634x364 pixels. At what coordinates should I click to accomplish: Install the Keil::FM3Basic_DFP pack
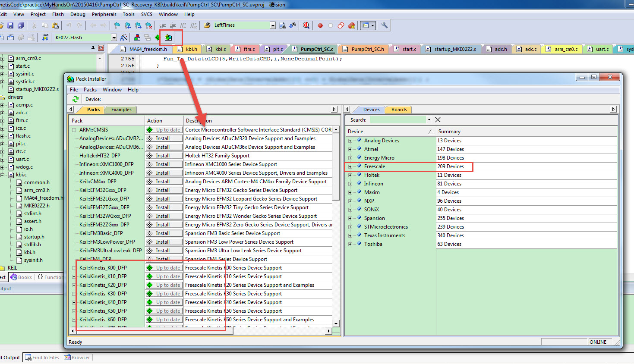click(x=164, y=233)
